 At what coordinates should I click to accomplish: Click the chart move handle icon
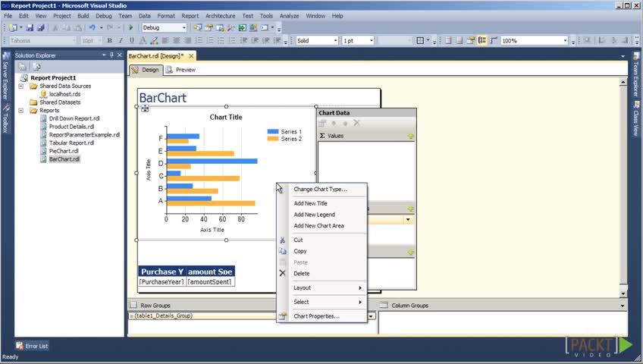coord(145,108)
